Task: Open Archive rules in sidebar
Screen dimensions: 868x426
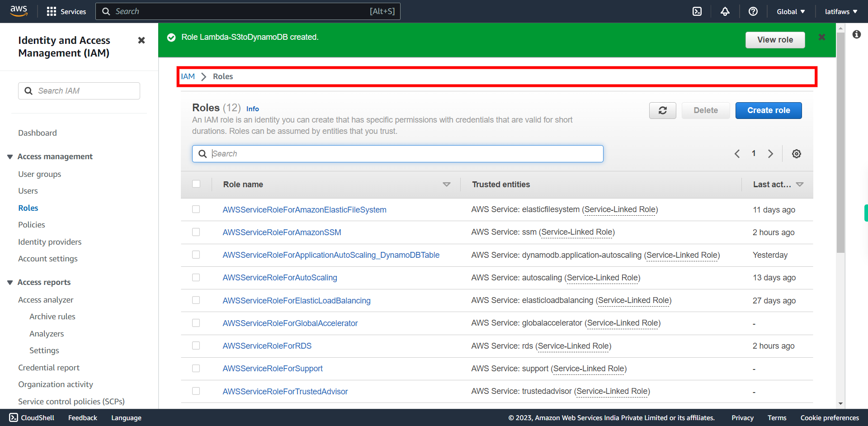Action: (52, 317)
